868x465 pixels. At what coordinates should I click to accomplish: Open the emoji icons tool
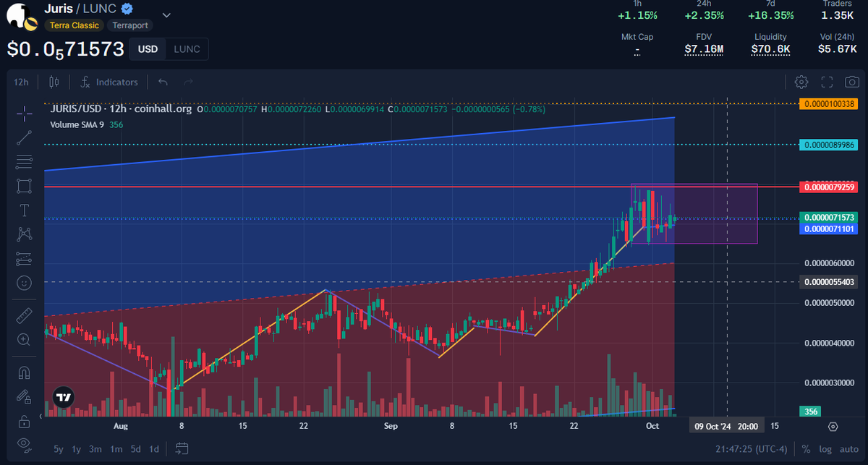(x=24, y=282)
